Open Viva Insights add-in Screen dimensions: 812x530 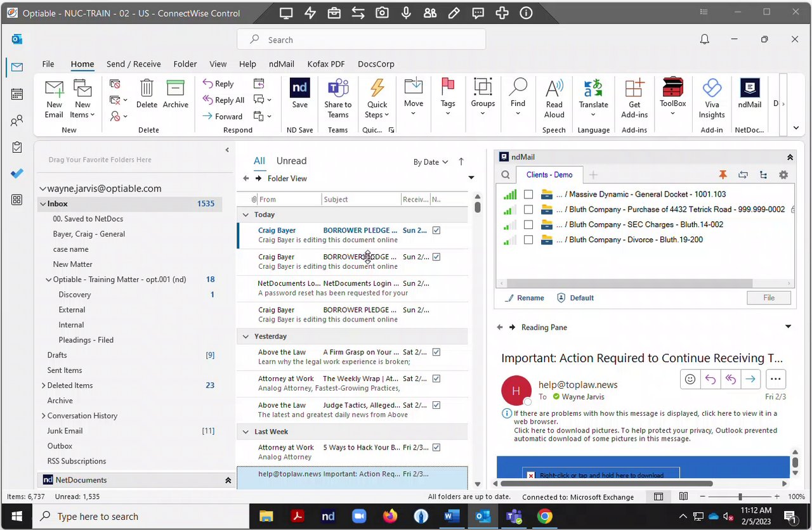click(x=711, y=89)
